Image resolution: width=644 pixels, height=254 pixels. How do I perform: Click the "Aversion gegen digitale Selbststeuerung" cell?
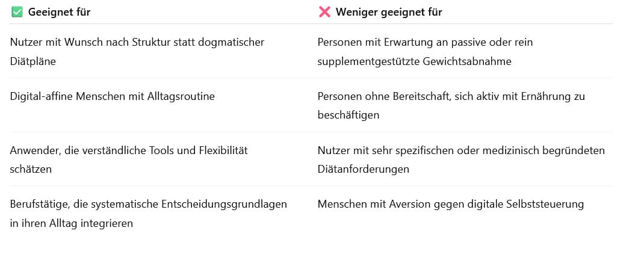click(x=451, y=204)
